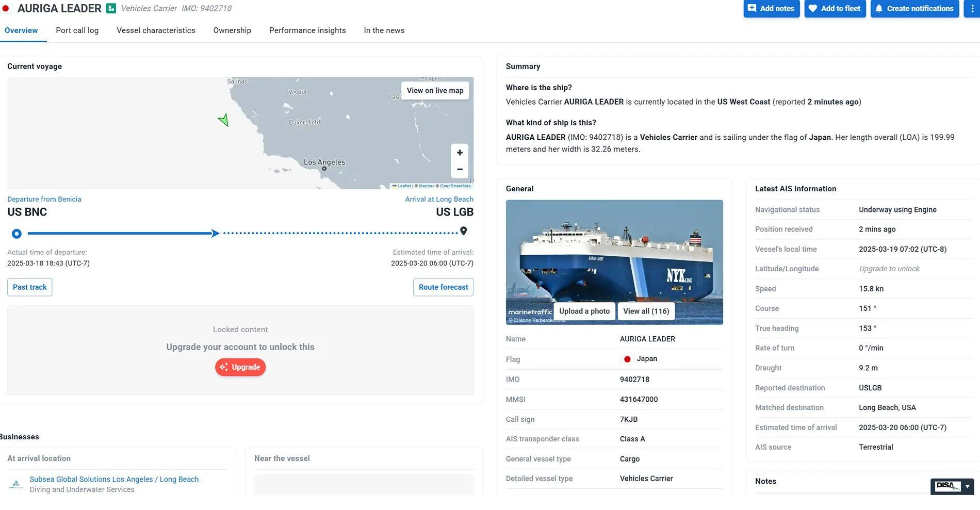The height and width of the screenshot is (510, 980).
Task: Click the Route forecast button
Action: (443, 287)
